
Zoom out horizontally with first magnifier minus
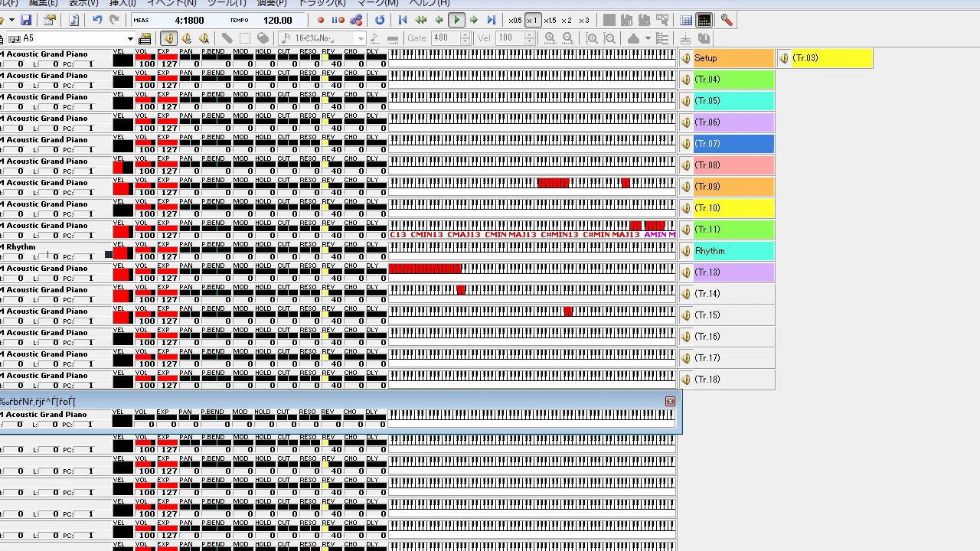click(567, 38)
